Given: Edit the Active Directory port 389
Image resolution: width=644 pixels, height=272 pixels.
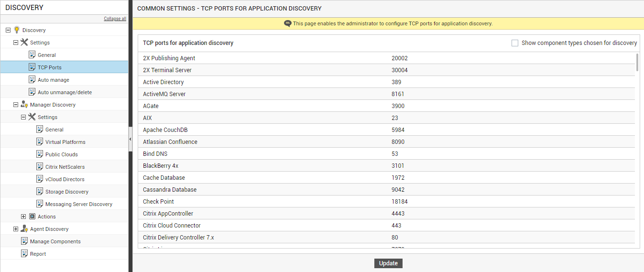Looking at the screenshot, I should (396, 82).
